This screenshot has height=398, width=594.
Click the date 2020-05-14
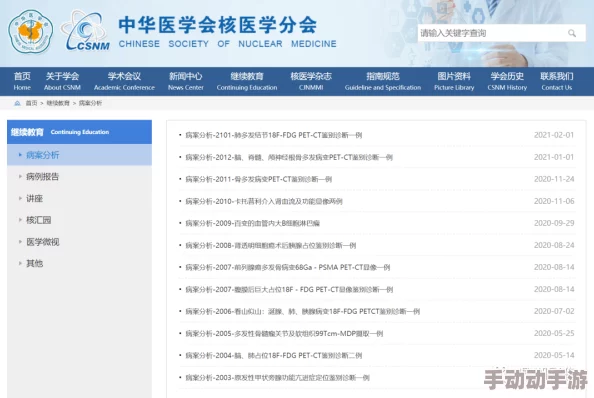click(554, 356)
